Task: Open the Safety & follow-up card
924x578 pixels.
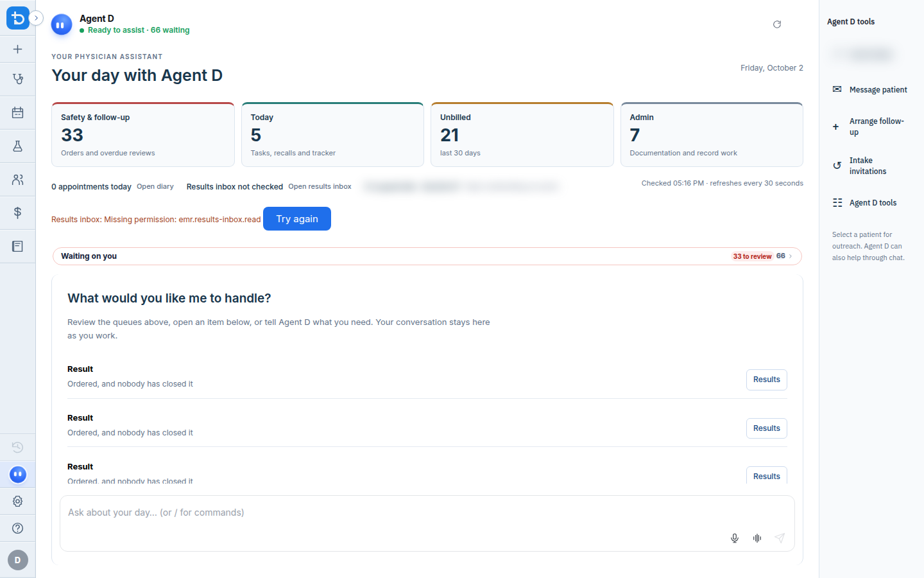Action: (143, 134)
